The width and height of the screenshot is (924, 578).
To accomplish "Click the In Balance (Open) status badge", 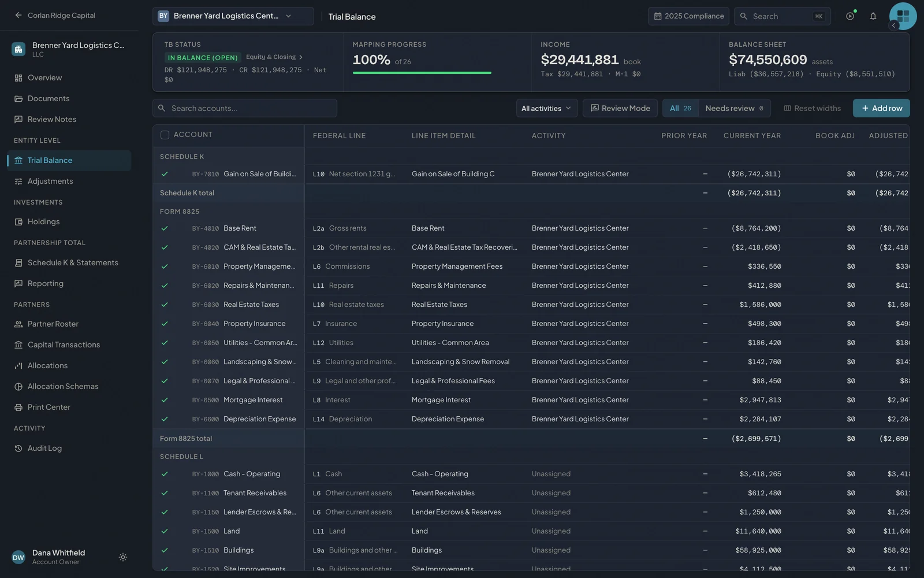I will (x=203, y=58).
